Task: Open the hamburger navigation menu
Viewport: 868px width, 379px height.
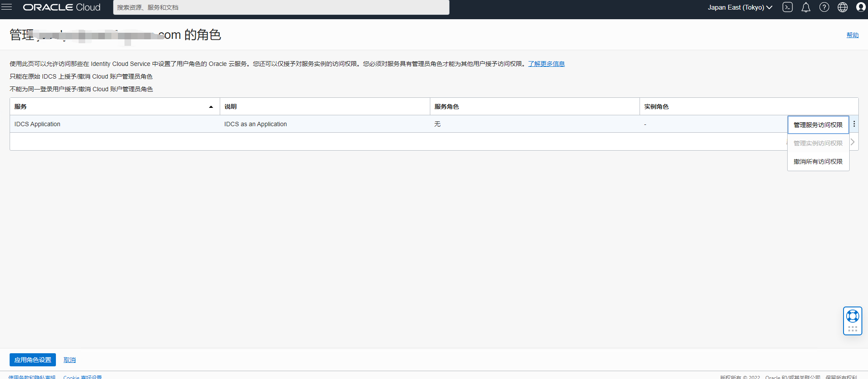Action: [x=7, y=7]
